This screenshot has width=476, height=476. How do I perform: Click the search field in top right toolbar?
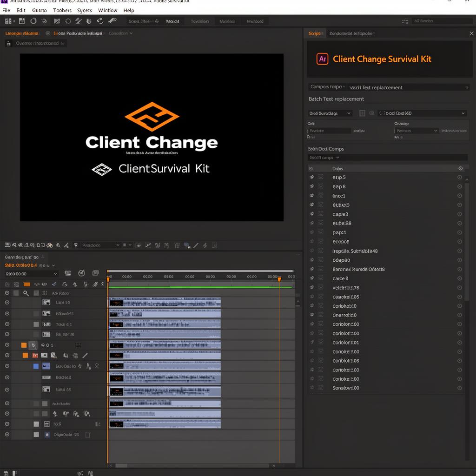(443, 21)
